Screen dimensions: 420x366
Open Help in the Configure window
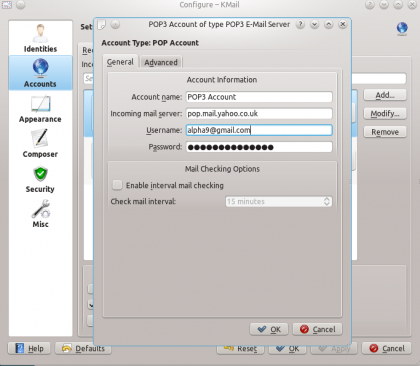[x=29, y=348]
